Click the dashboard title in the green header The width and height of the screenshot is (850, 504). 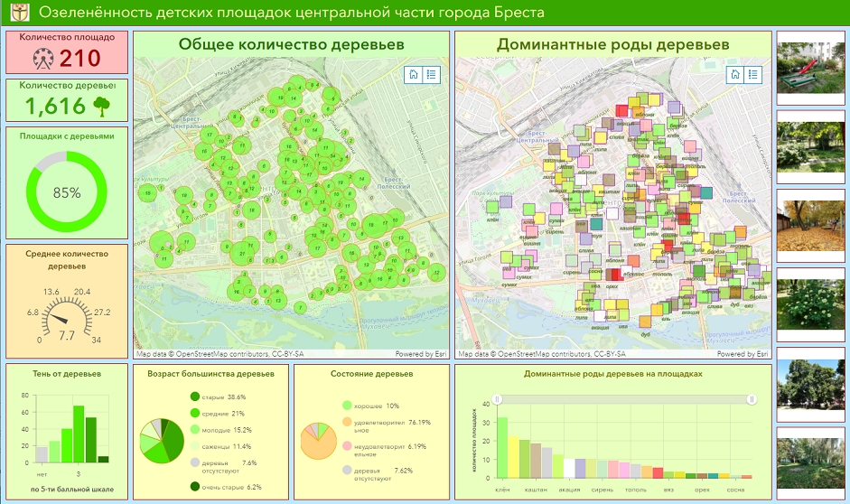(292, 13)
